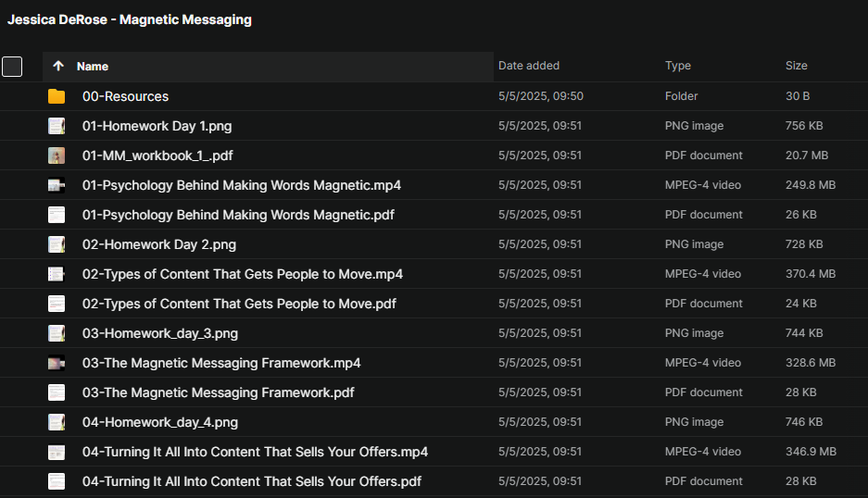Click video icon of 03-The Magnetic Messaging Framework.mp4
The image size is (868, 498).
pos(57,363)
